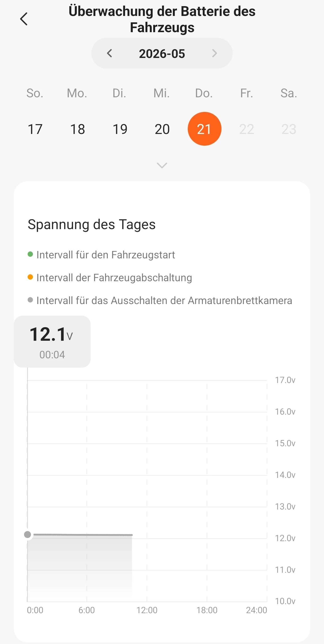
Task: Click the grey chart cursor handle at 0:00
Action: pos(28,534)
